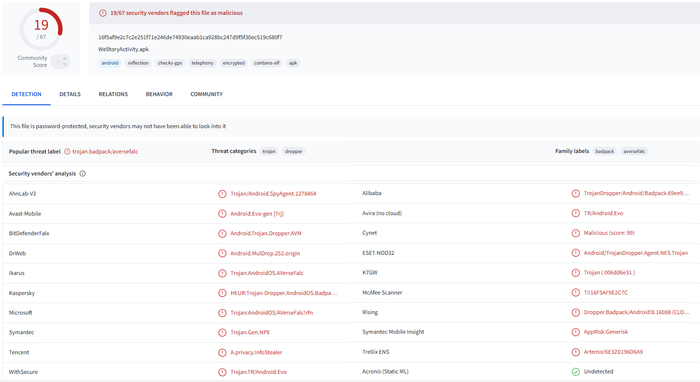
Task: Click the reflection tag
Action: pos(138,63)
